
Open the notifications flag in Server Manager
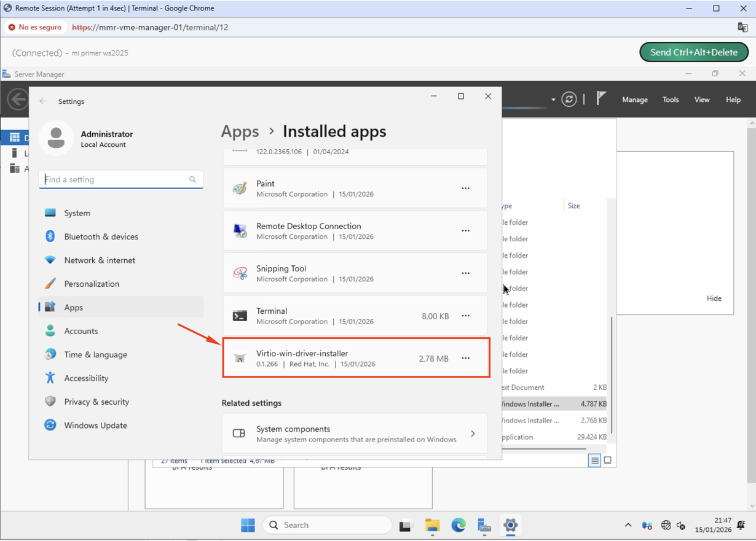(600, 99)
